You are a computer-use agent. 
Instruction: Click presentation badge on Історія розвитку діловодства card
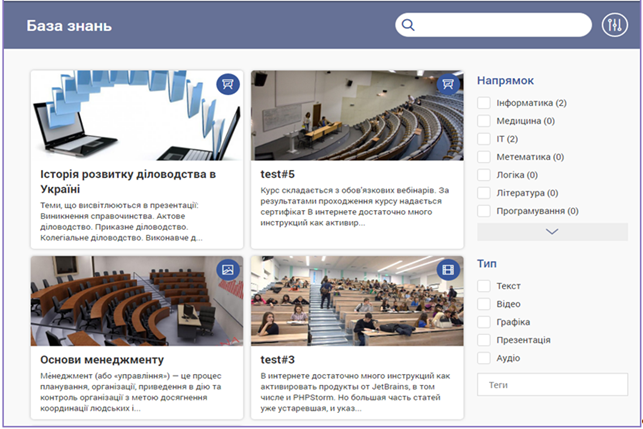228,84
